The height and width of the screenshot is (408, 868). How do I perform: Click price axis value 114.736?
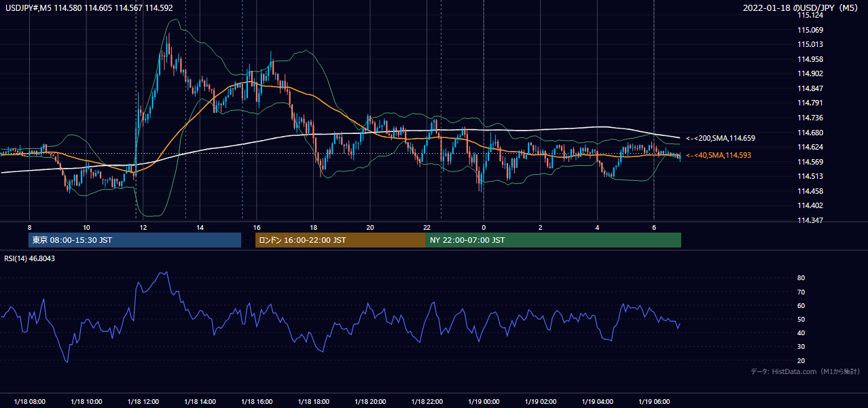[x=810, y=118]
